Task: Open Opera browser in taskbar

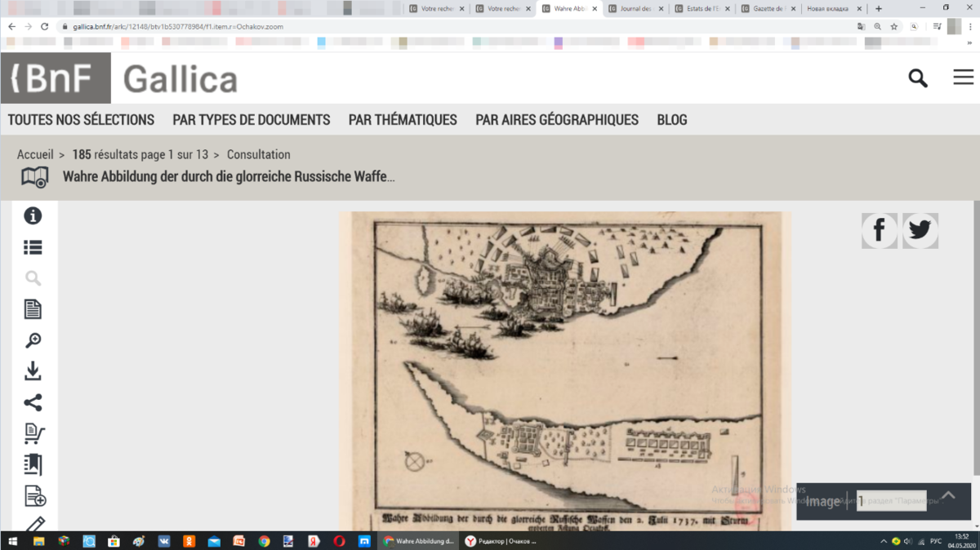Action: click(338, 541)
